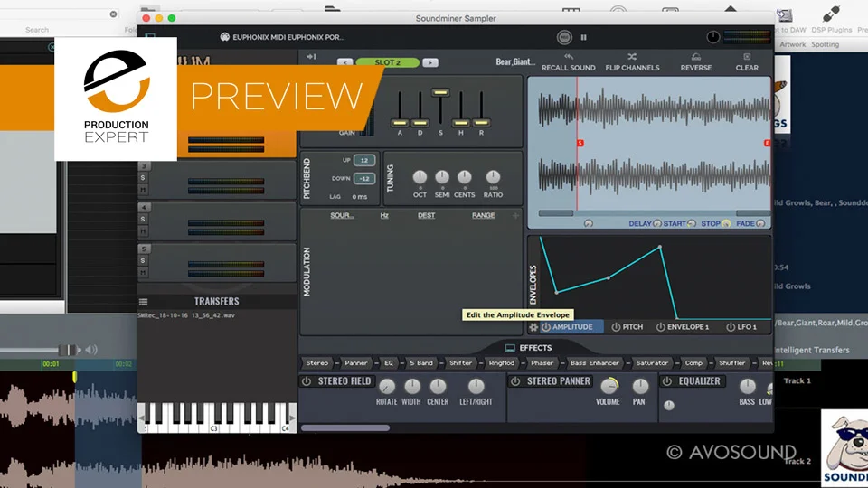The height and width of the screenshot is (488, 868).
Task: Enable the Stereo Field effect power
Action: coord(307,381)
